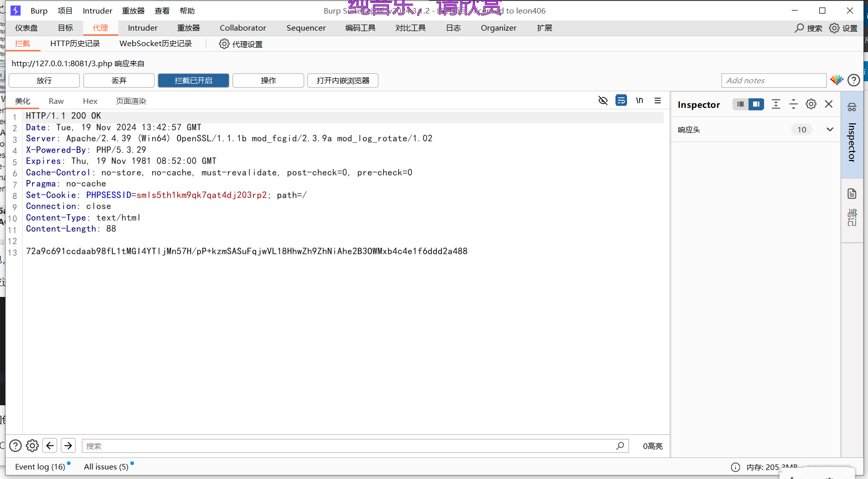This screenshot has width=868, height=479.
Task: Open WebSocket历史记录 sub-tab
Action: 156,44
